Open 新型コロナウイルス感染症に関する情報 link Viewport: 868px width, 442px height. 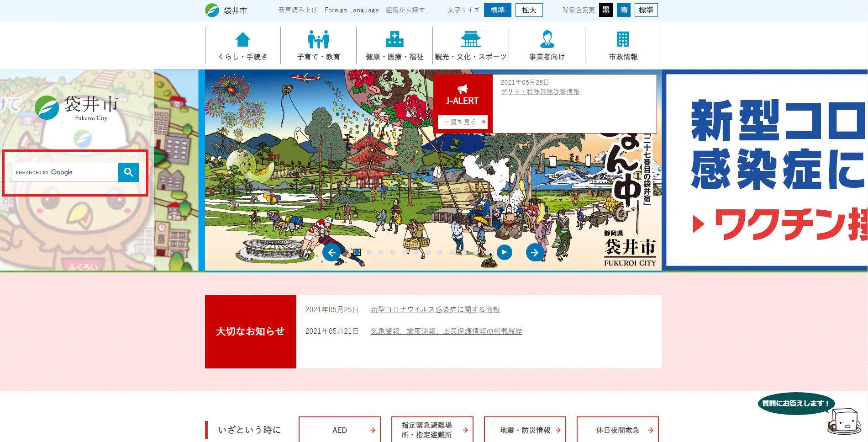pyautogui.click(x=435, y=309)
